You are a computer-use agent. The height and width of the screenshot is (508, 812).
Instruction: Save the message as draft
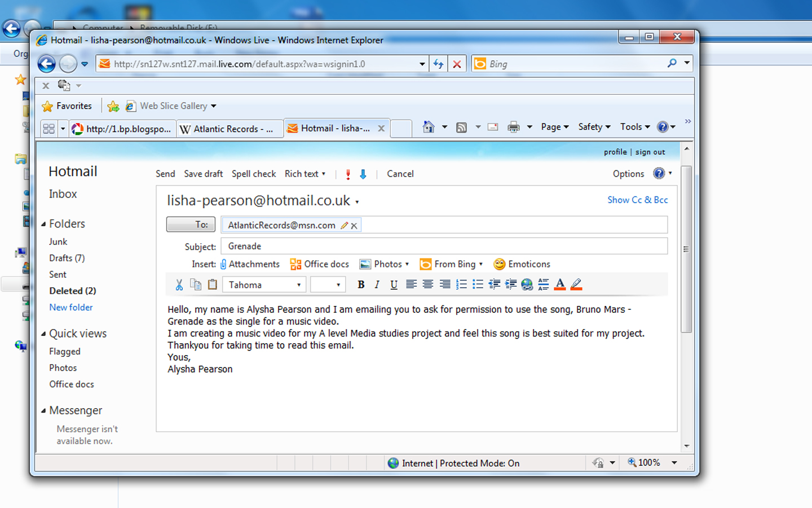204,174
